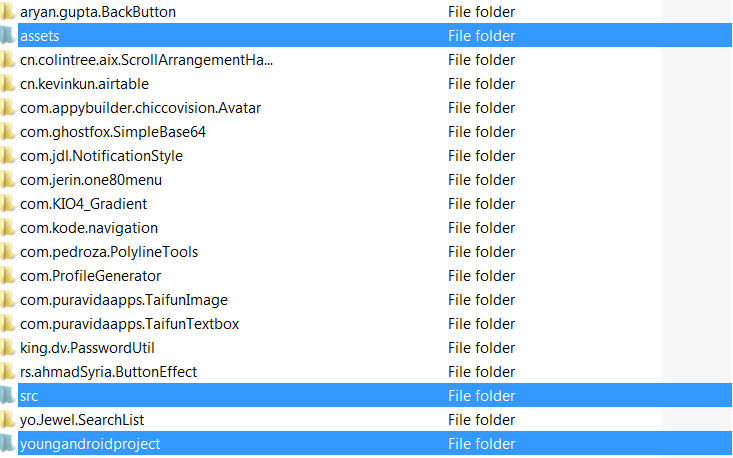Select com.jerin.one80menu folder name

(91, 180)
